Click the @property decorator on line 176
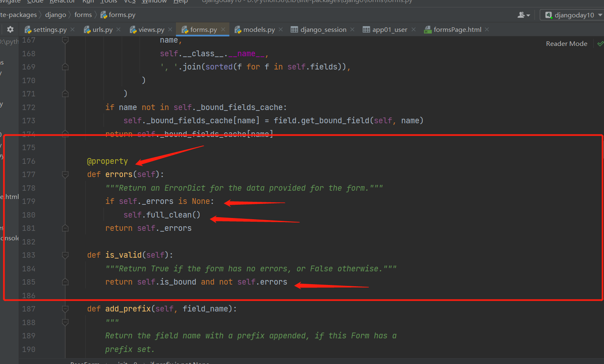 coord(108,161)
